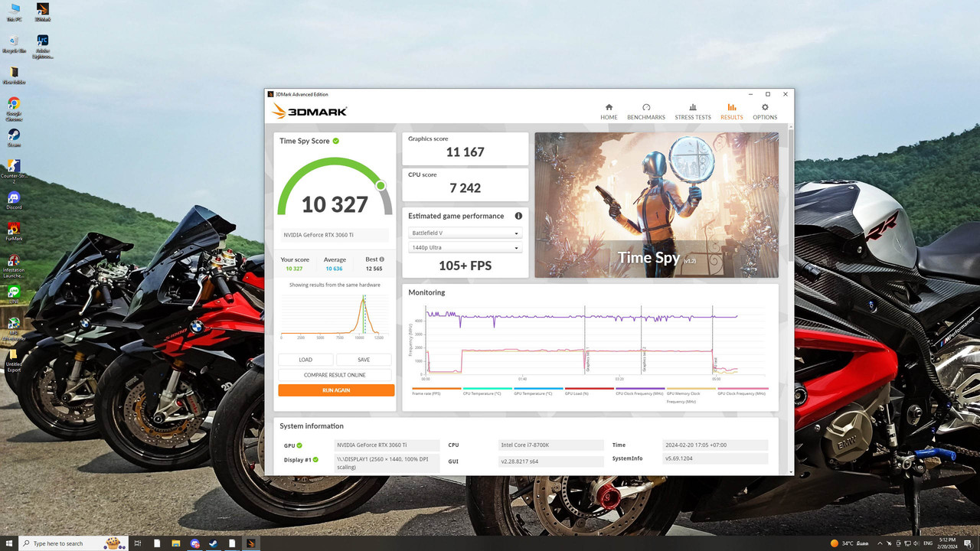
Task: Open FurMark desktop shortcut
Action: [14, 232]
